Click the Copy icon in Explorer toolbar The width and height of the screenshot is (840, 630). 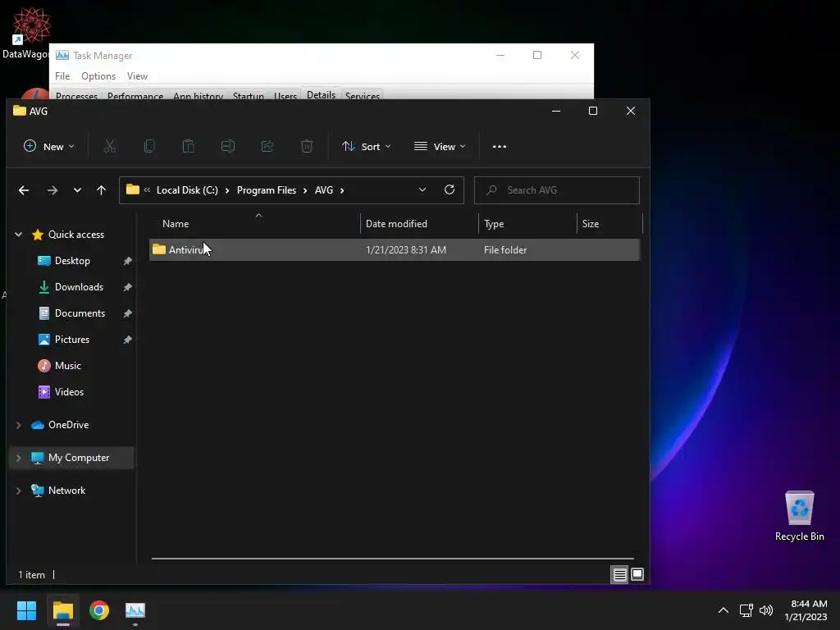[149, 146]
